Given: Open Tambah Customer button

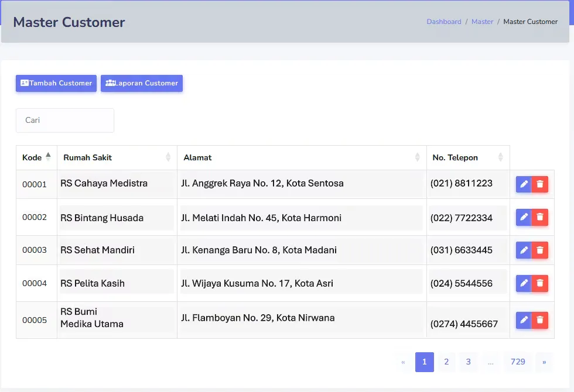Looking at the screenshot, I should [x=56, y=83].
